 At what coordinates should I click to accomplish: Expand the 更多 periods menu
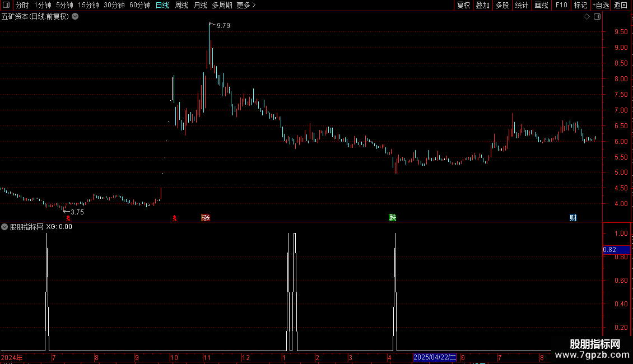[x=246, y=5]
